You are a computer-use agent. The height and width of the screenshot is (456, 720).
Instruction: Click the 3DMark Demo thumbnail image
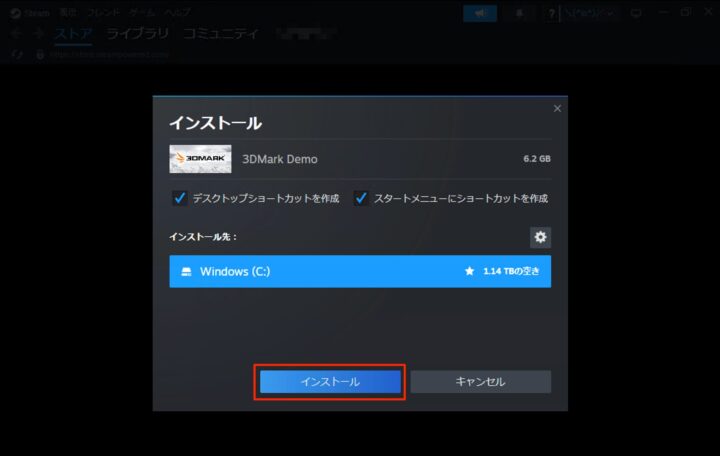click(200, 159)
